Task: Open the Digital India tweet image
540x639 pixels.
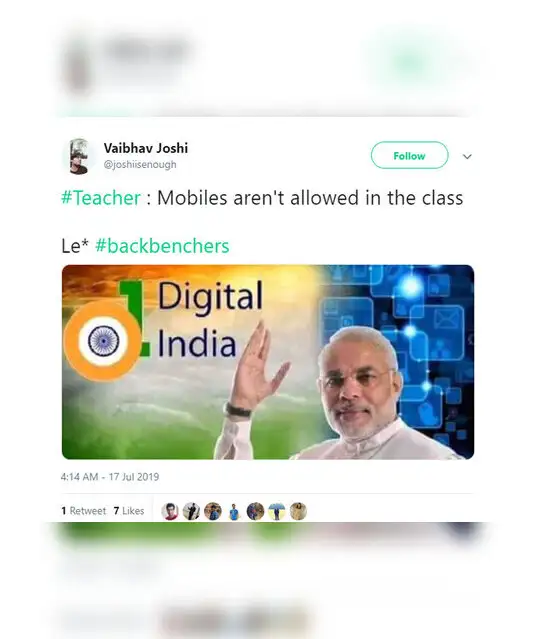Action: 268,362
